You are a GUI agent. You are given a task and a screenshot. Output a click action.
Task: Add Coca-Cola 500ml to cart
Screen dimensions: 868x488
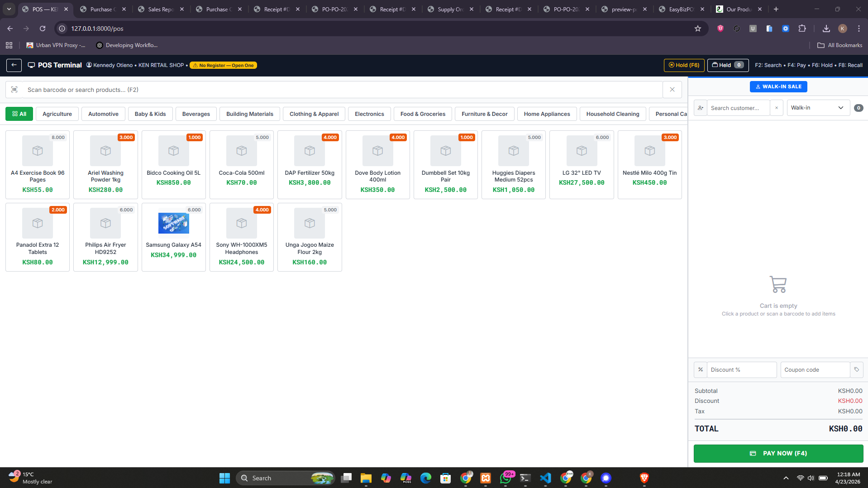(242, 165)
